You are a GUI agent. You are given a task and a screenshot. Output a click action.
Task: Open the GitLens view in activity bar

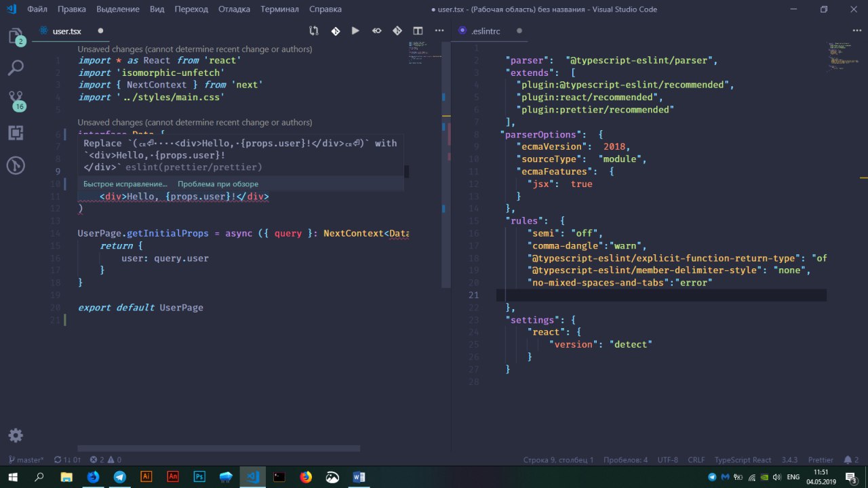click(x=16, y=165)
